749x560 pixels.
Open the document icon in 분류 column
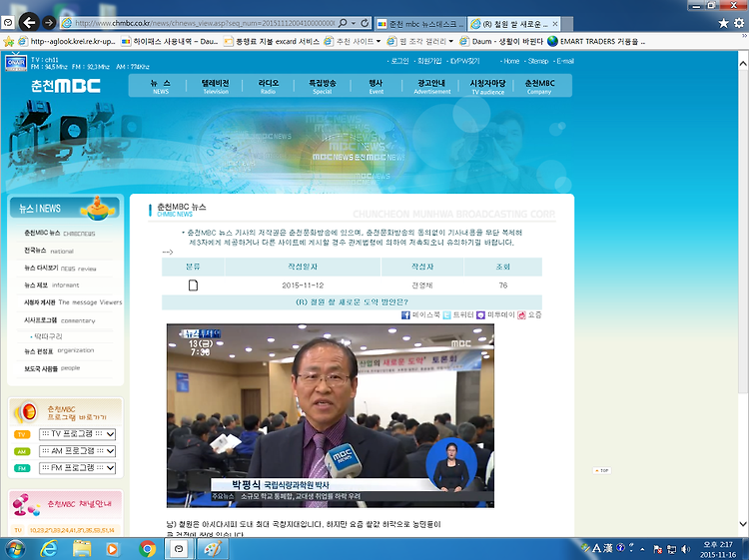point(193,285)
